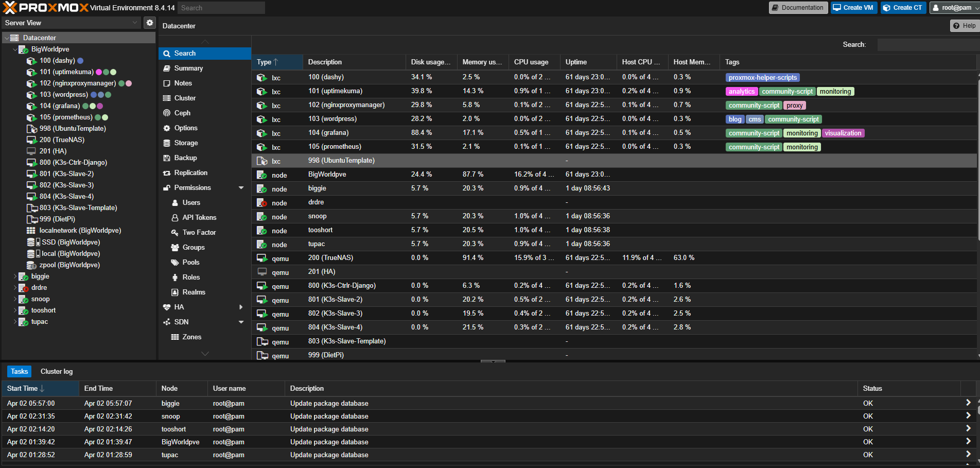
Task: Select the 998 (UbuntuTemplate) grid row
Action: click(x=614, y=161)
